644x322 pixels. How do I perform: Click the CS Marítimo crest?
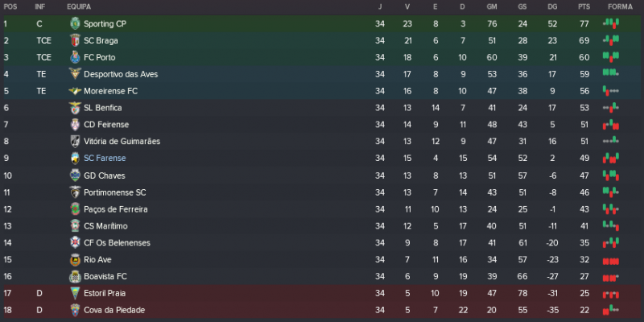(75, 225)
